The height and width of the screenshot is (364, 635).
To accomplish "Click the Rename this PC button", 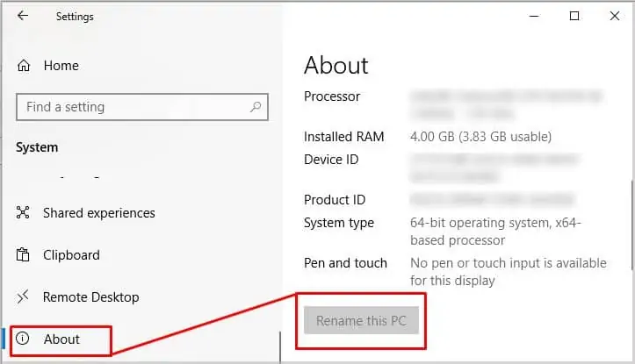I will coord(361,321).
